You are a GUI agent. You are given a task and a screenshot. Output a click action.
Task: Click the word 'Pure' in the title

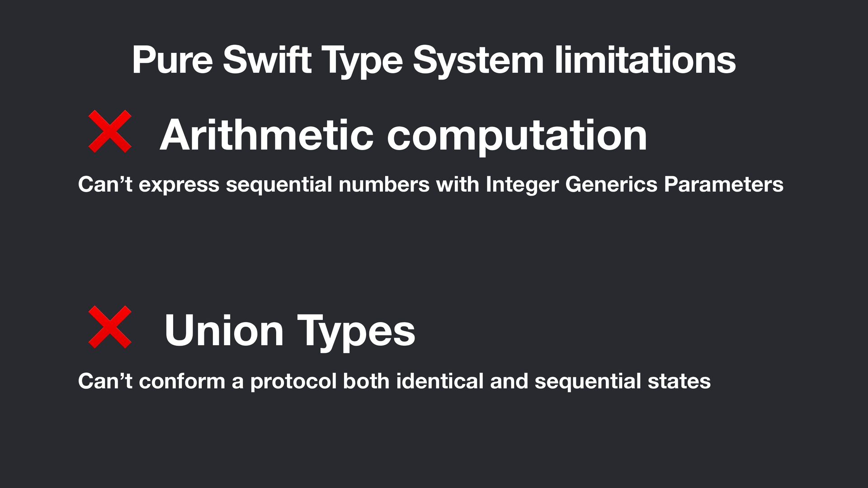(172, 60)
